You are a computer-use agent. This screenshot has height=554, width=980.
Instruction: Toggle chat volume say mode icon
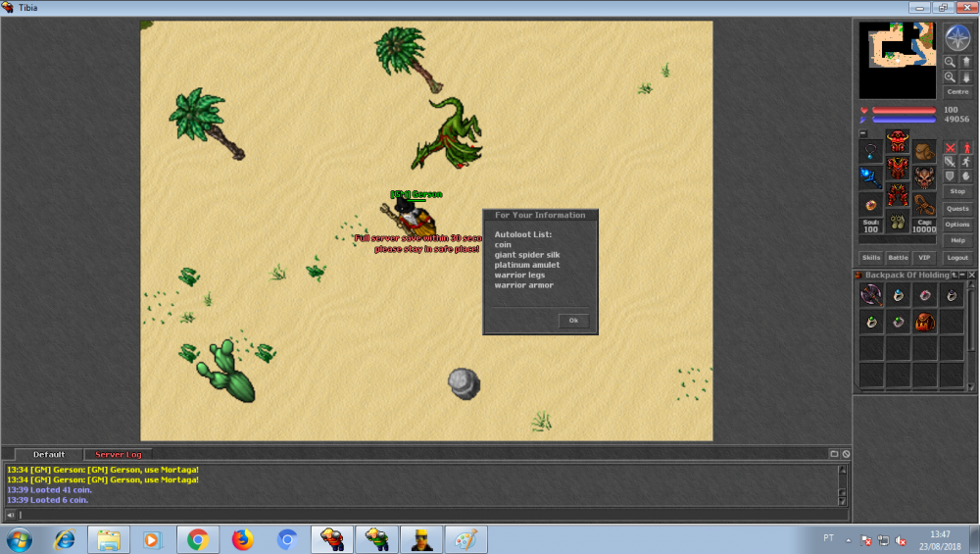pyautogui.click(x=10, y=515)
